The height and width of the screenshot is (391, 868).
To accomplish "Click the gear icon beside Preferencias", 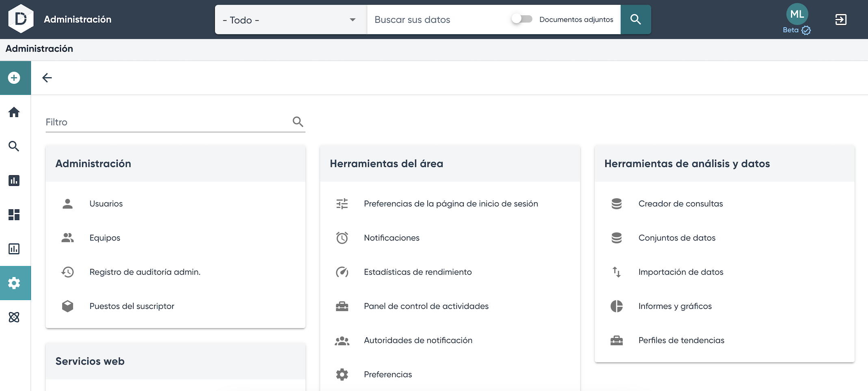I will (342, 374).
